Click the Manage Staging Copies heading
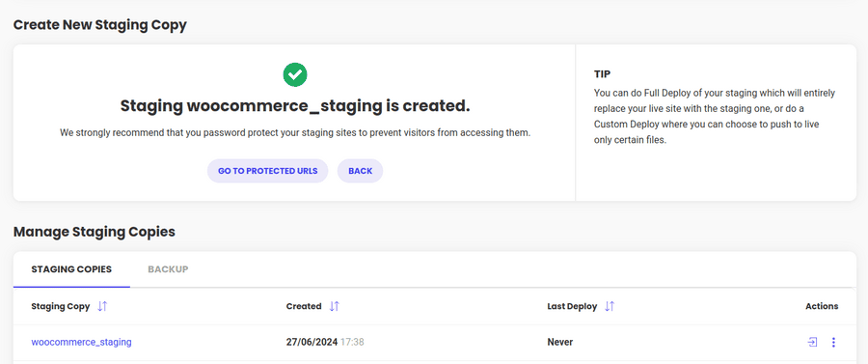Viewport: 868px width, 364px height. coord(95,232)
